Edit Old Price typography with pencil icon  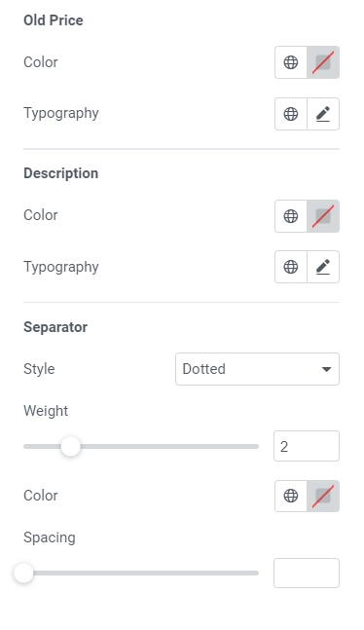pyautogui.click(x=323, y=114)
